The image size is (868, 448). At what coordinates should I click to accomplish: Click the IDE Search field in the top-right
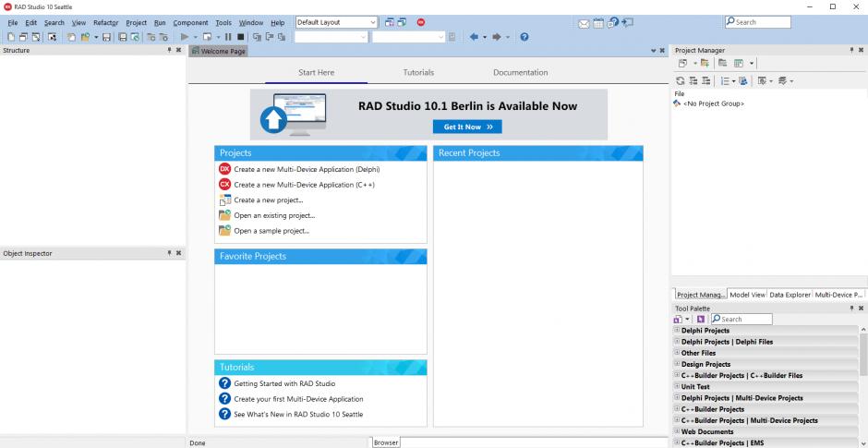(758, 22)
